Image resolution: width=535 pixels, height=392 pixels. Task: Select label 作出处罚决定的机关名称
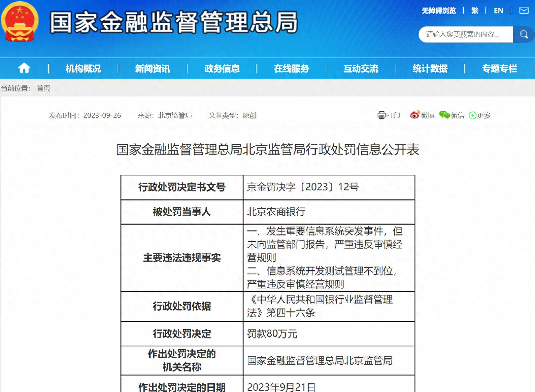point(182,361)
